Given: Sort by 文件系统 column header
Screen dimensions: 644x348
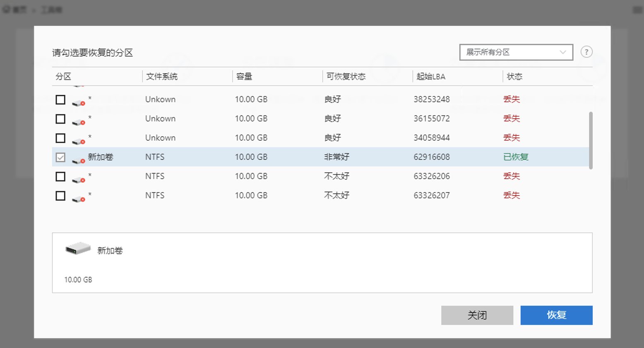Looking at the screenshot, I should (x=161, y=77).
